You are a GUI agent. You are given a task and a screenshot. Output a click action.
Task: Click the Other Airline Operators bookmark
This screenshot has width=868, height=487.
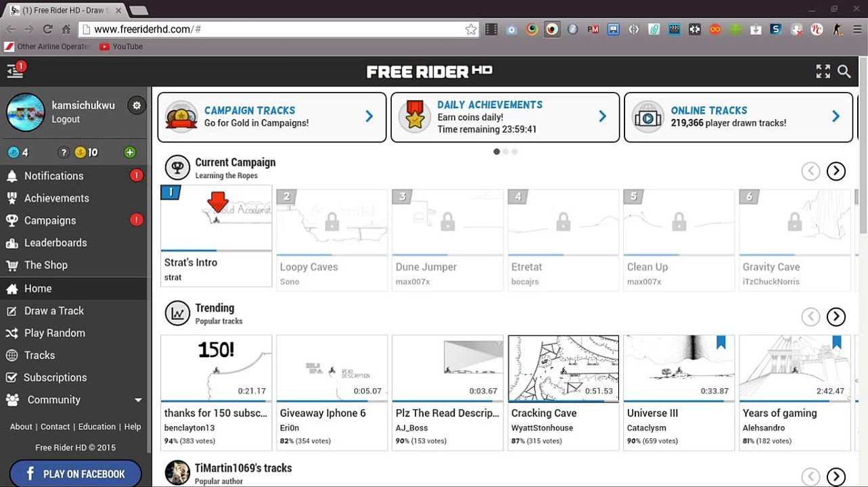pos(47,47)
